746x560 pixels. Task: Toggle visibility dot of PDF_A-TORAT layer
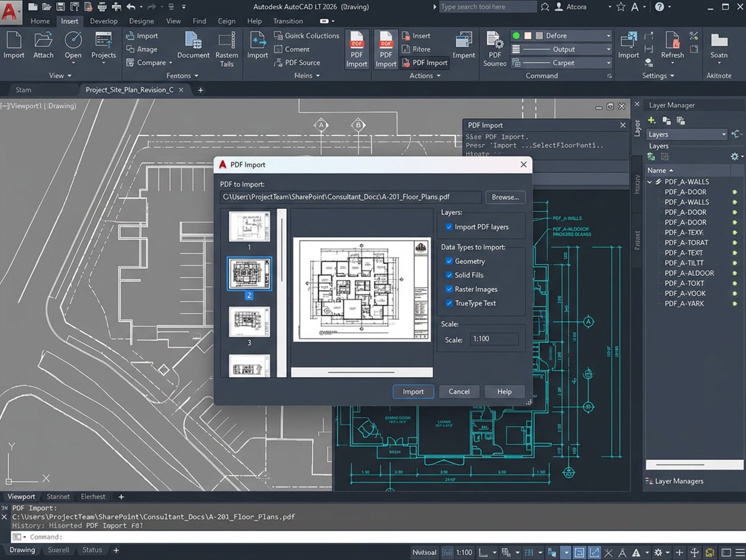pos(734,243)
